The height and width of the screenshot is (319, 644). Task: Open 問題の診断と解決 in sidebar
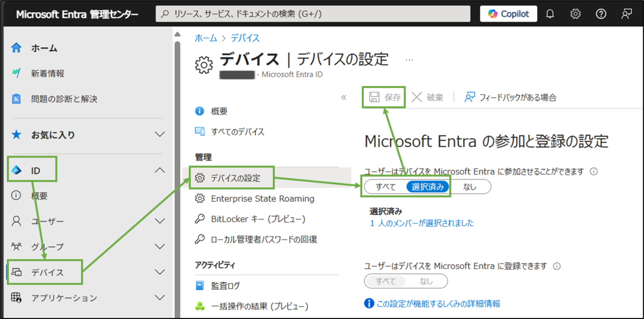(64, 99)
